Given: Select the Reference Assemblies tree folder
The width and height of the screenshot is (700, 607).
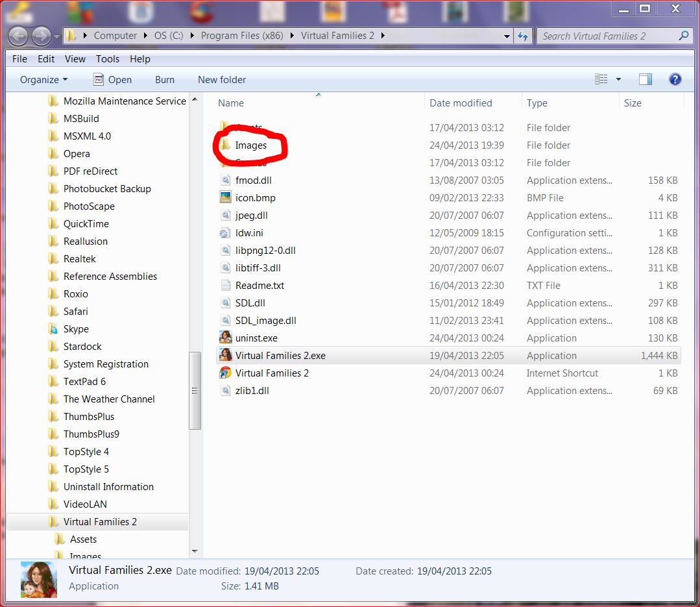Looking at the screenshot, I should tap(103, 277).
